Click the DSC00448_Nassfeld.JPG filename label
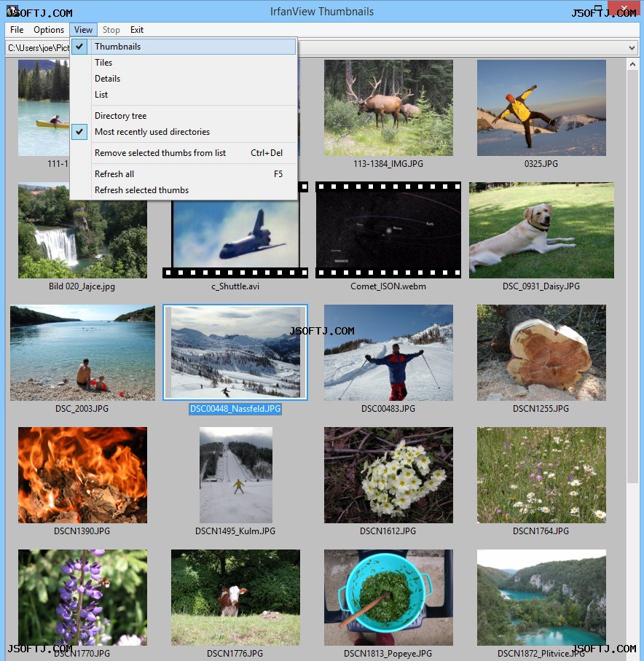 (235, 409)
